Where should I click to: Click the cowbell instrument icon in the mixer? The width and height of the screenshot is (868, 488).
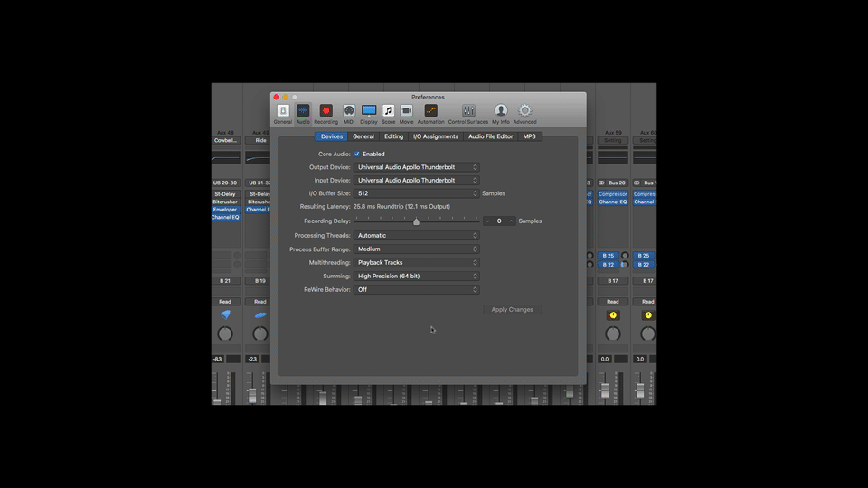coord(225,314)
